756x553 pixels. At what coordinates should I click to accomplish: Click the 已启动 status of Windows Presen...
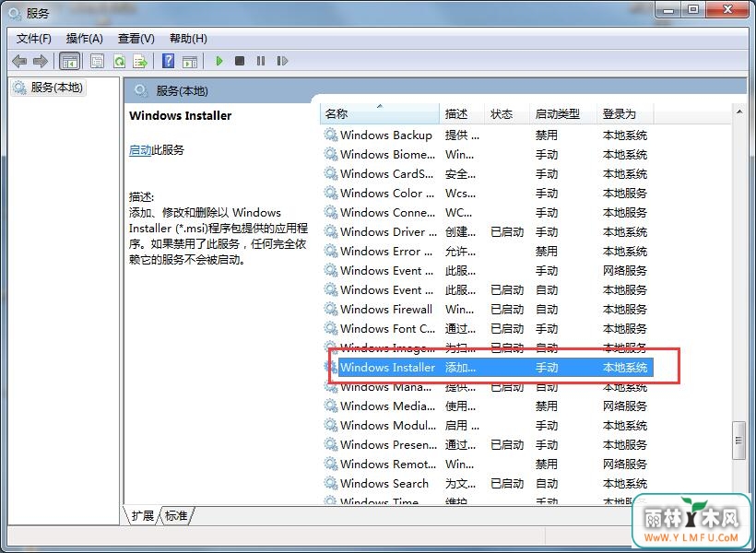click(x=507, y=444)
